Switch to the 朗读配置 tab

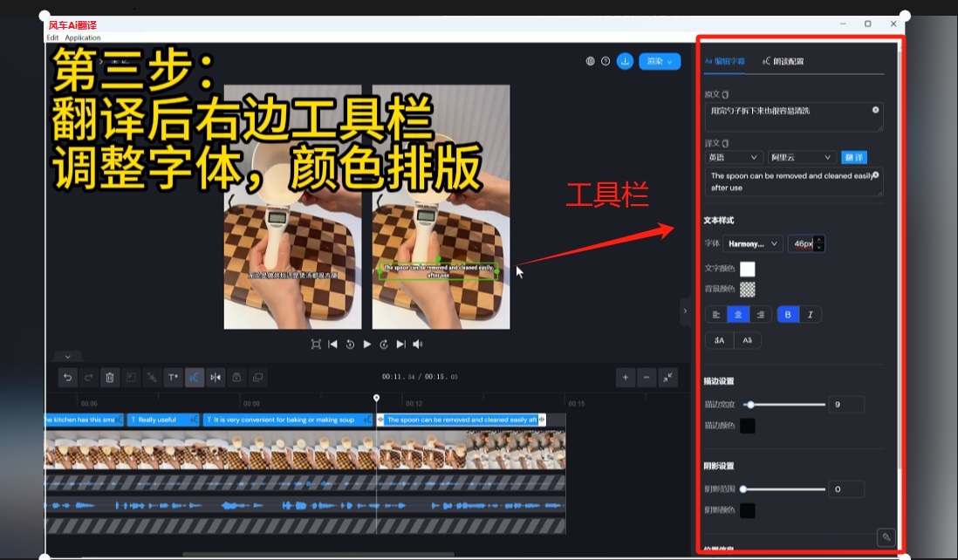tap(784, 61)
